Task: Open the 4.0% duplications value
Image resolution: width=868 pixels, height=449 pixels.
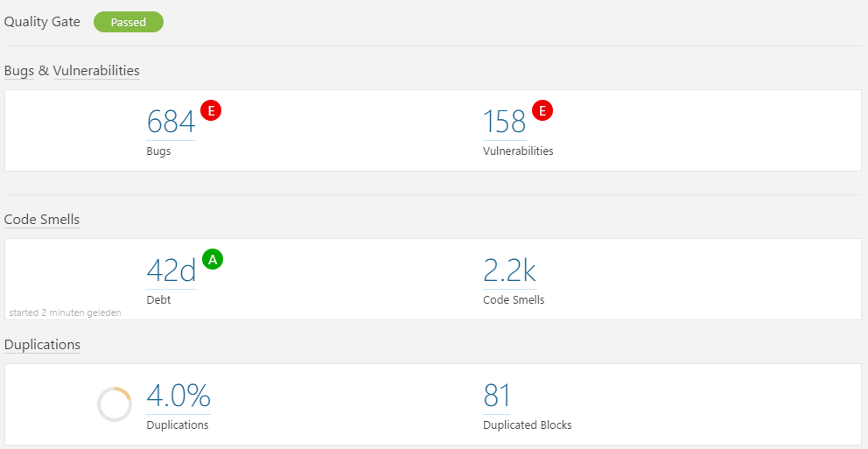Action: click(178, 396)
